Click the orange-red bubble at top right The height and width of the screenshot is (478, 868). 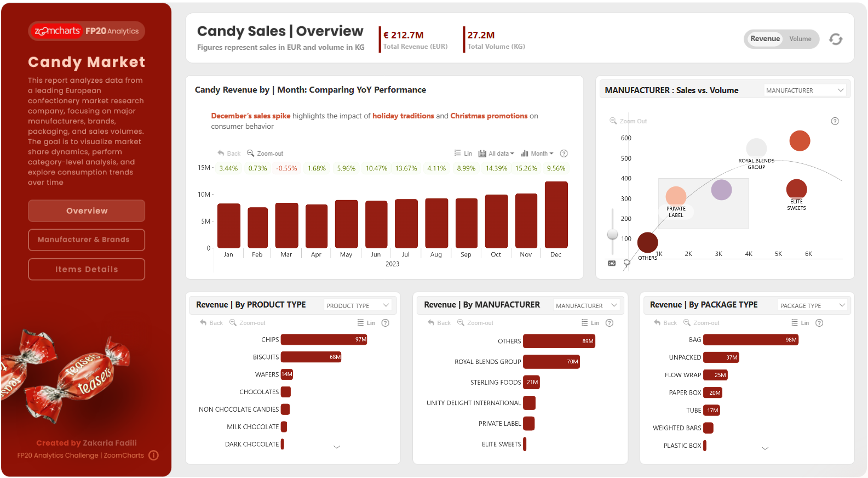pyautogui.click(x=800, y=141)
